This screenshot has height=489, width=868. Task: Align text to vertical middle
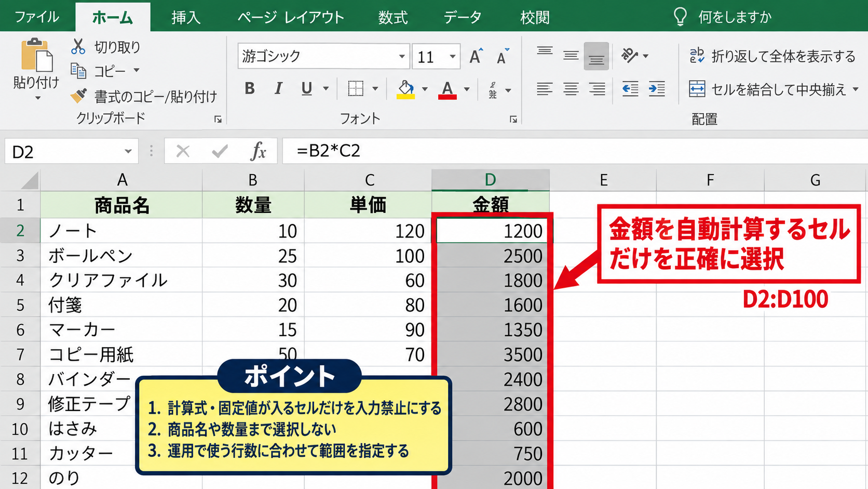pyautogui.click(x=571, y=55)
